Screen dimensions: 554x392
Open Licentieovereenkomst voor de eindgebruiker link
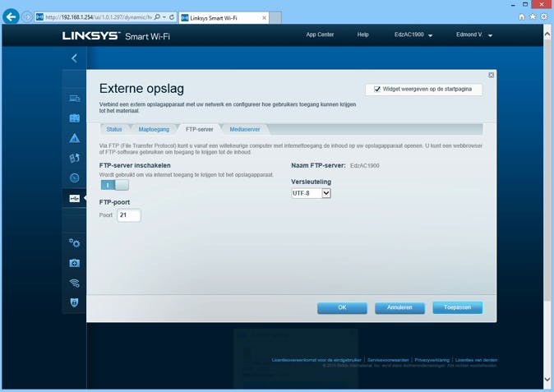pyautogui.click(x=316, y=360)
